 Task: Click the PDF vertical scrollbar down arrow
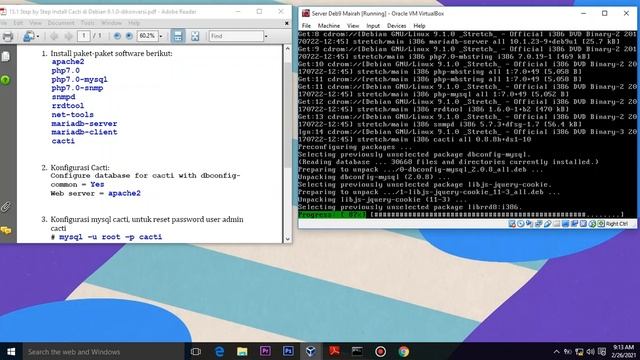287,239
